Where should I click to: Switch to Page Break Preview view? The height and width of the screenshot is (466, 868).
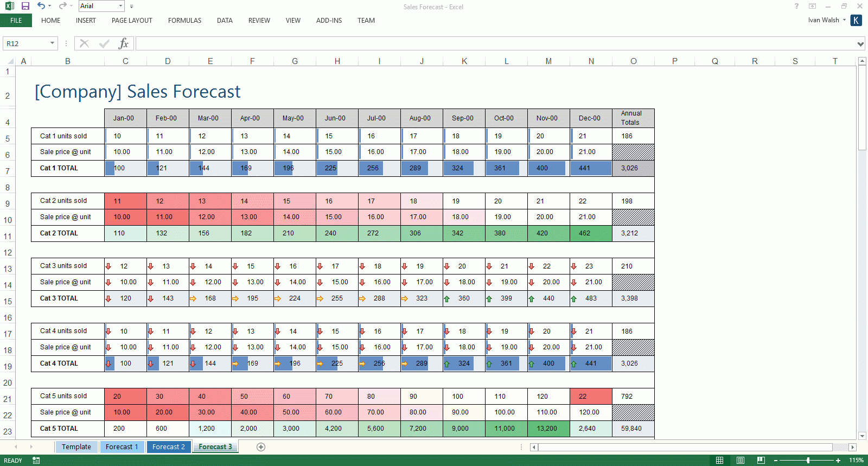761,461
